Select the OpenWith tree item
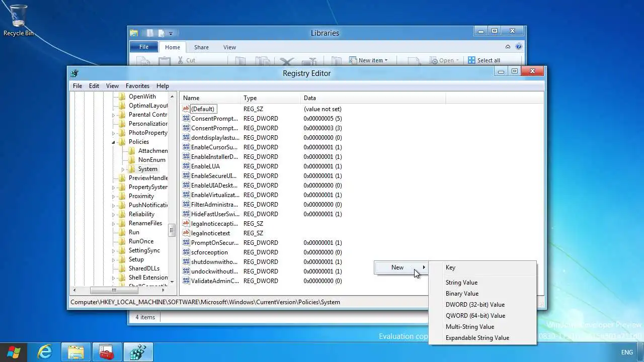Viewport: 644px width, 362px height. click(142, 97)
